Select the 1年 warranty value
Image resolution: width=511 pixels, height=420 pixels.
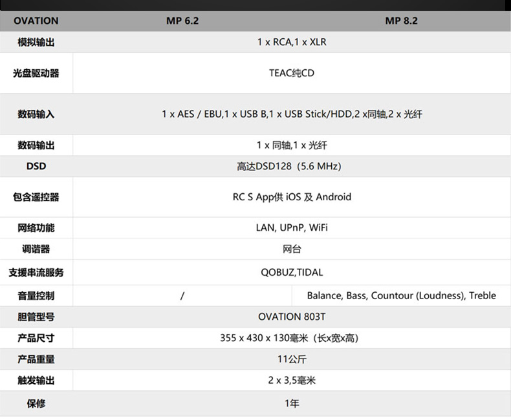point(292,403)
